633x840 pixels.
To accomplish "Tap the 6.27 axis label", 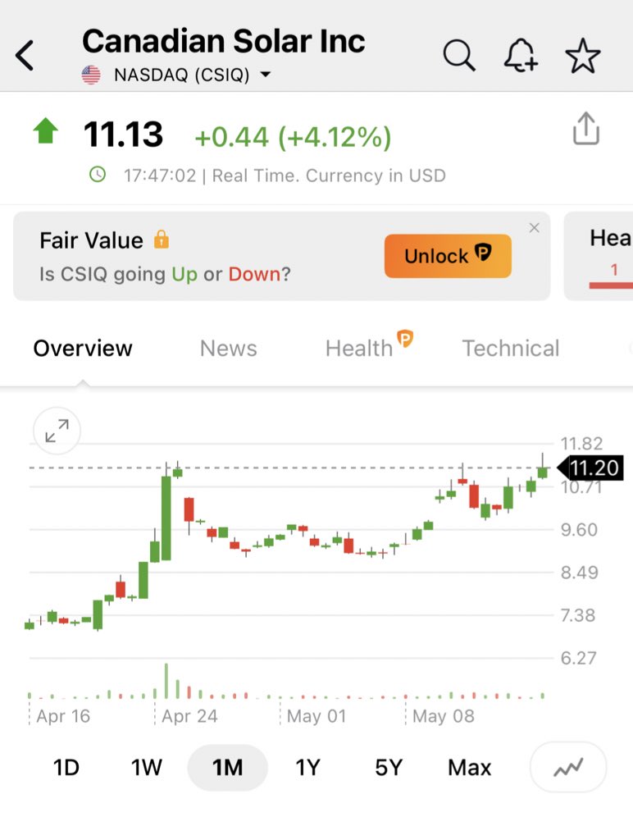I will click(x=578, y=658).
